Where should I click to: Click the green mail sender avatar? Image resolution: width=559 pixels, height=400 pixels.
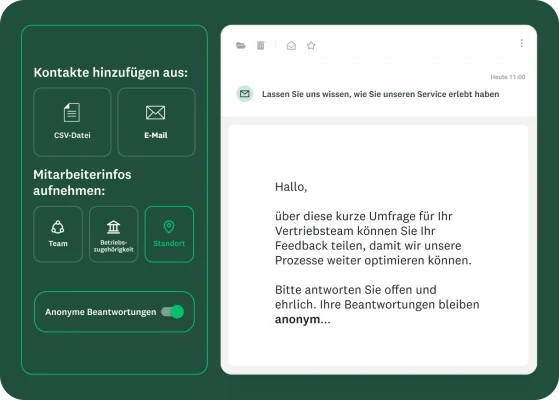point(245,94)
